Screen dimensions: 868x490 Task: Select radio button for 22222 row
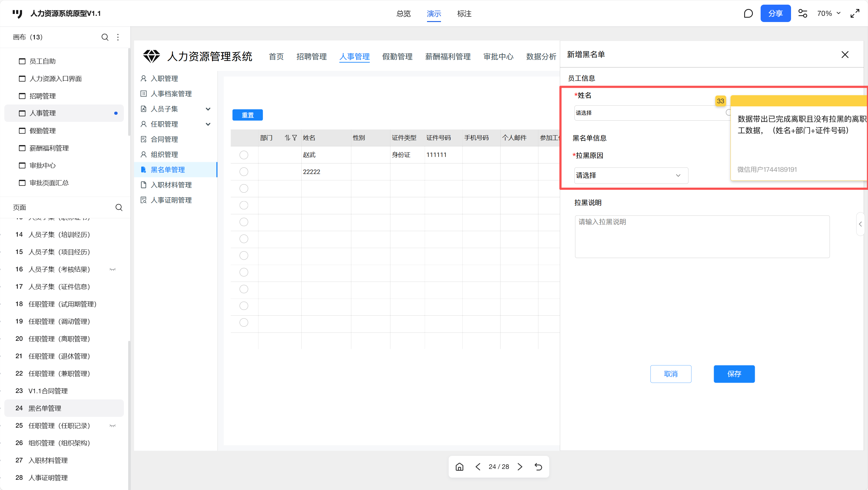click(244, 172)
